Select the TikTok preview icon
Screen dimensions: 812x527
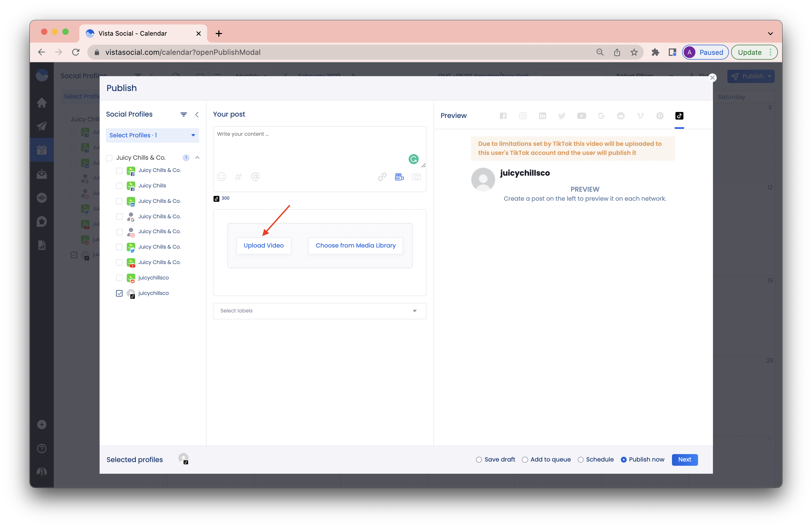679,116
